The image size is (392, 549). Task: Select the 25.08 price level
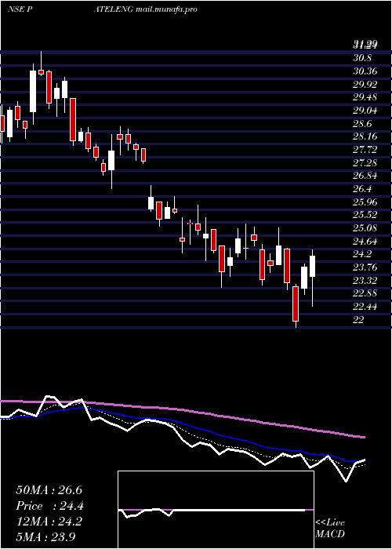365,228
